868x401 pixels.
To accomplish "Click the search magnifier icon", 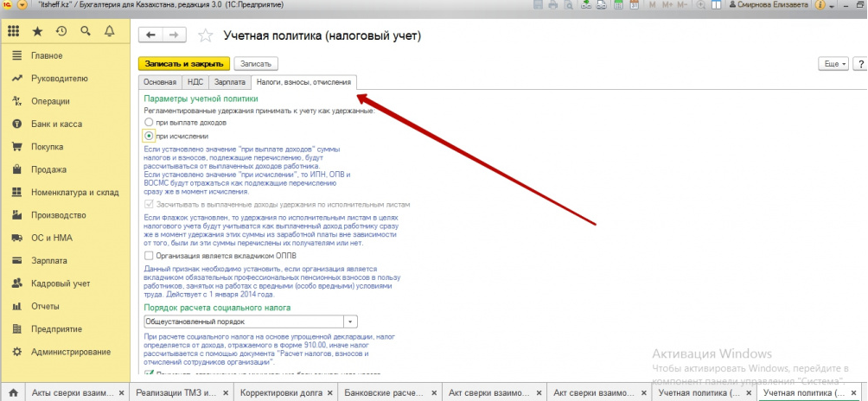I will [86, 32].
